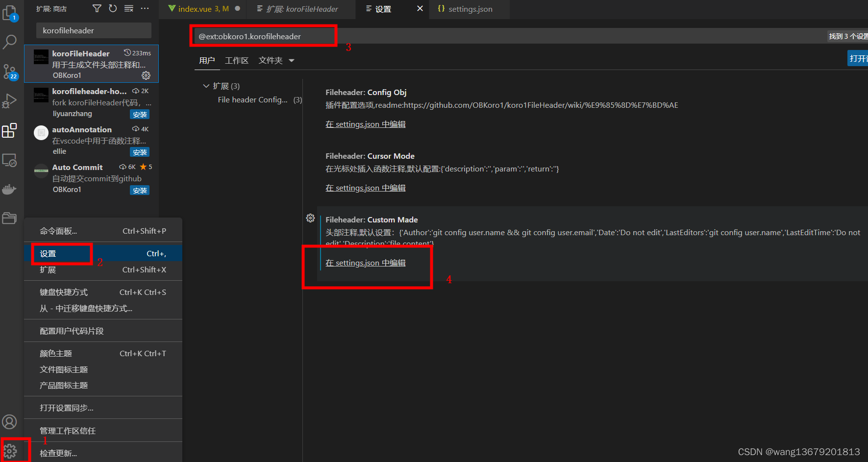This screenshot has width=868, height=462.
Task: Edit Cursor Mode in settings.json link
Action: (366, 188)
